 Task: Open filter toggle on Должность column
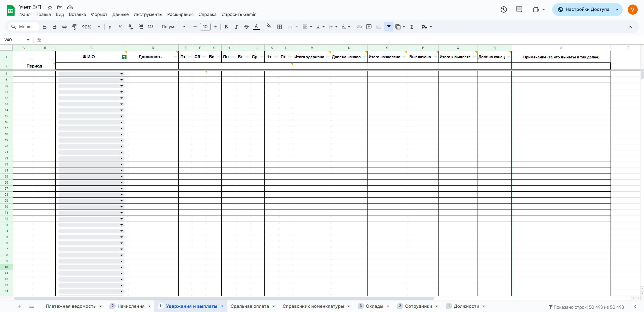pyautogui.click(x=175, y=57)
